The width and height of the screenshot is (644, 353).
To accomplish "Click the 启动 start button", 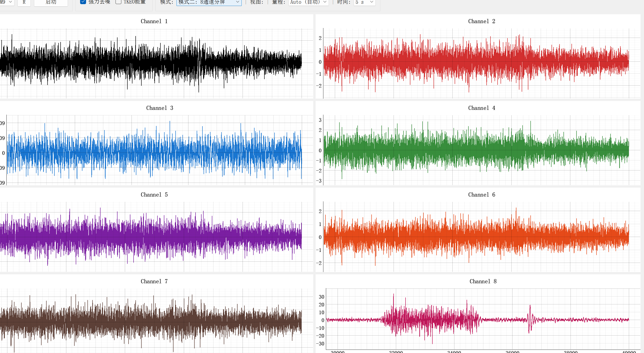I will (x=51, y=2).
